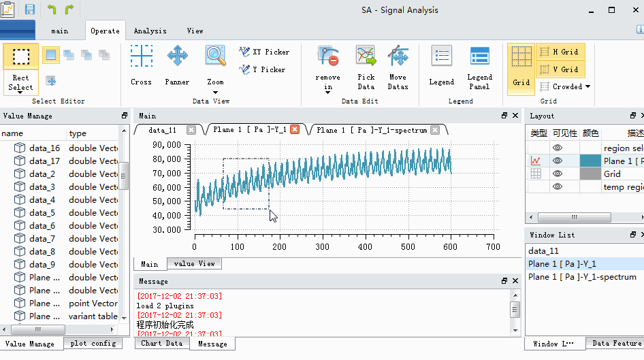Select the Operate ribbon tab

tap(105, 31)
